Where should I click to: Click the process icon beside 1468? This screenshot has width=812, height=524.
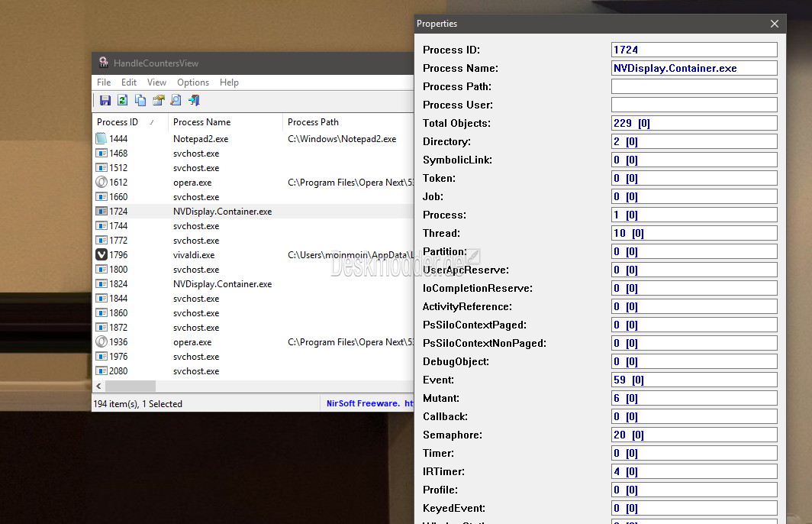coord(101,153)
